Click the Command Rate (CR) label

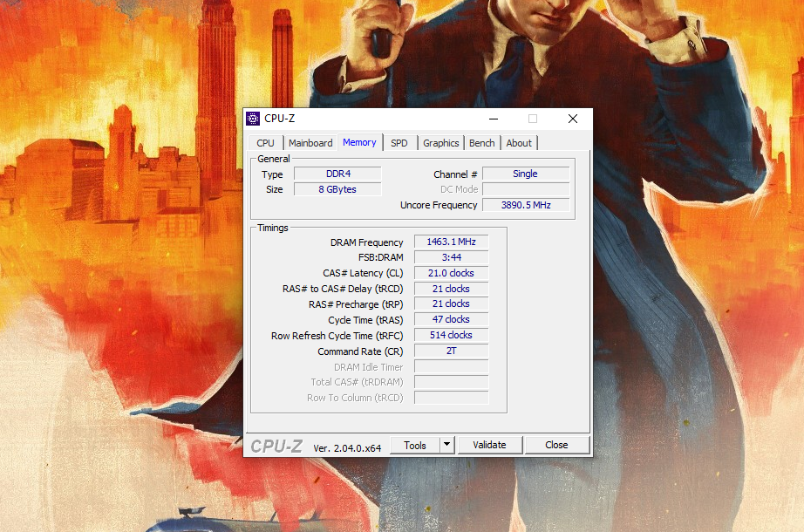point(360,351)
